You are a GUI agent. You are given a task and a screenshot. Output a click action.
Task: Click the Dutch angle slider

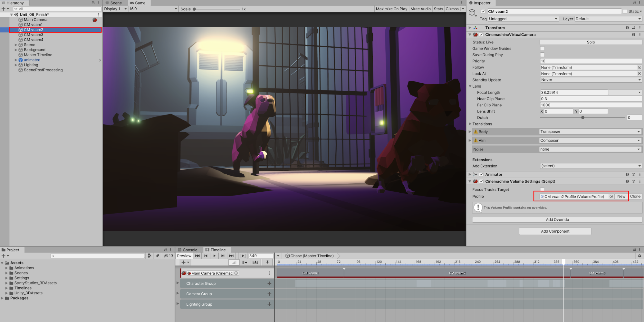tap(582, 118)
